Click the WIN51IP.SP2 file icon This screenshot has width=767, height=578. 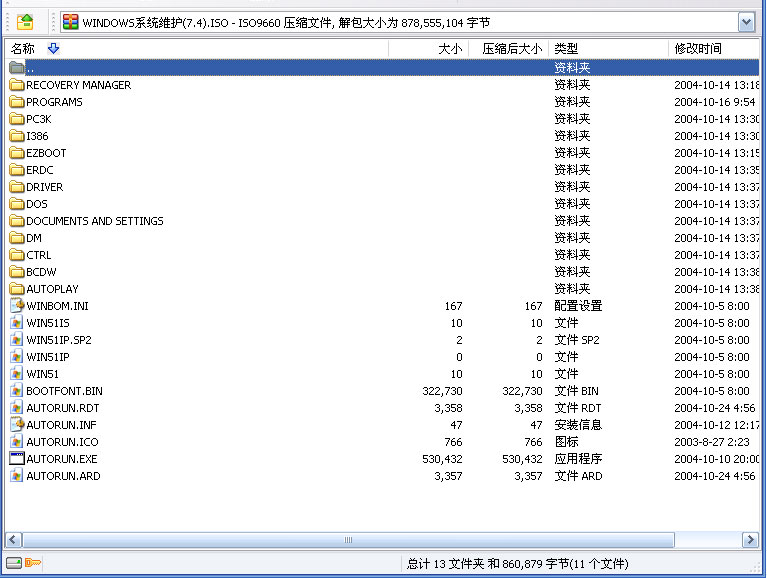click(17, 339)
